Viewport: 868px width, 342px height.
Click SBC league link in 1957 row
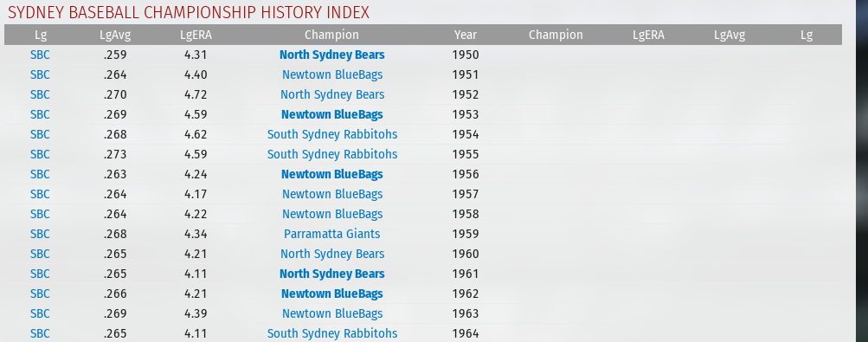pyautogui.click(x=40, y=194)
